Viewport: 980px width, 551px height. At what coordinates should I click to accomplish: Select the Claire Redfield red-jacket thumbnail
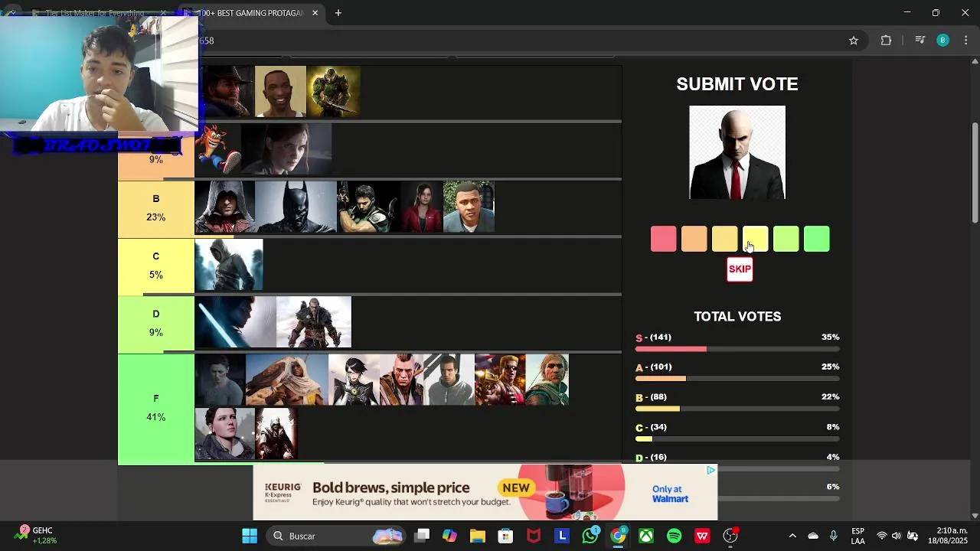(422, 207)
